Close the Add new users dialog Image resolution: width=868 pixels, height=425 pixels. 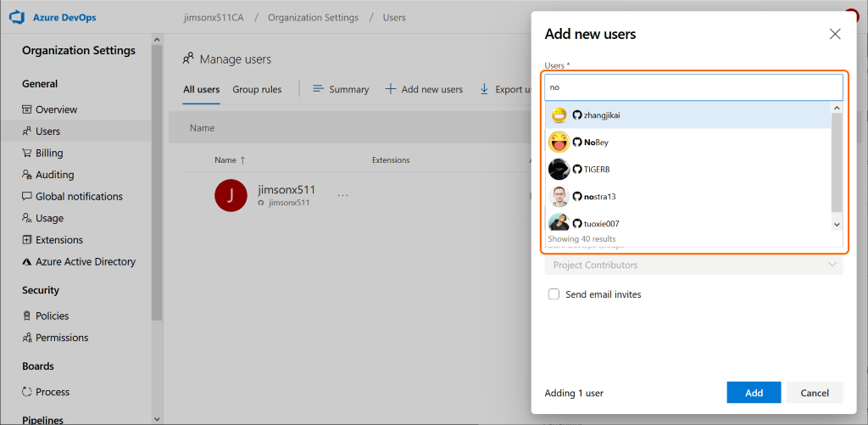835,34
